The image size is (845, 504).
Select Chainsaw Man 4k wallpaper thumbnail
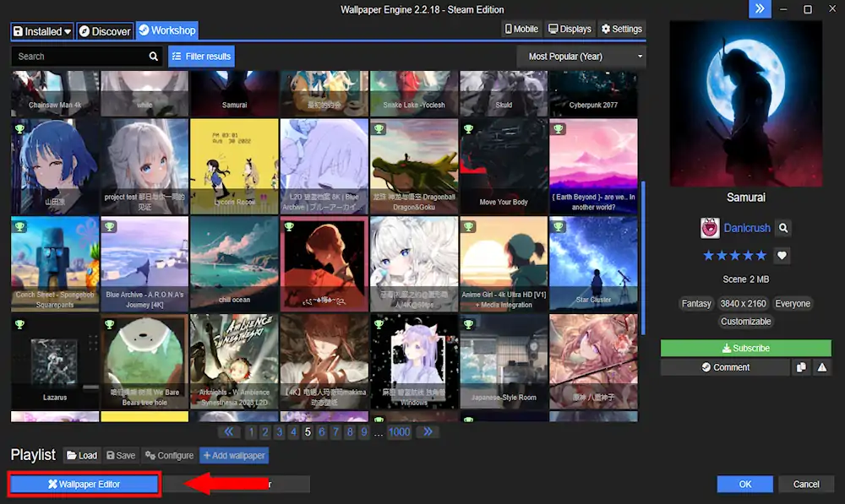(55, 93)
